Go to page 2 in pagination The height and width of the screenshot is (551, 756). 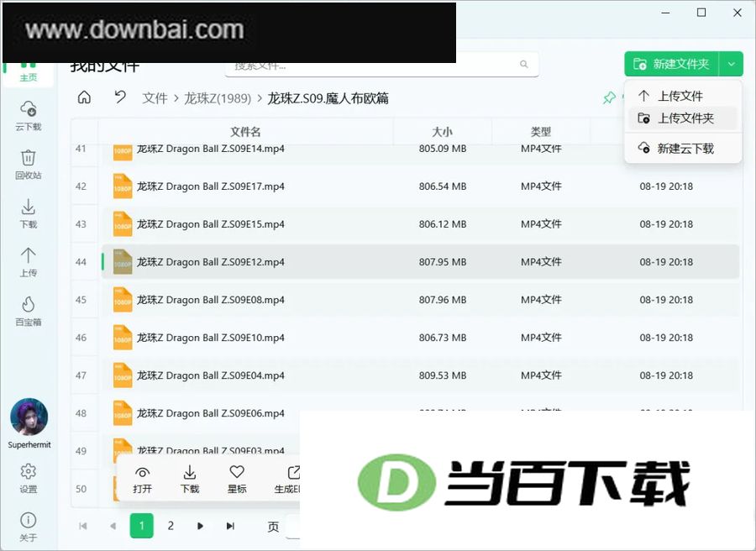tap(171, 526)
